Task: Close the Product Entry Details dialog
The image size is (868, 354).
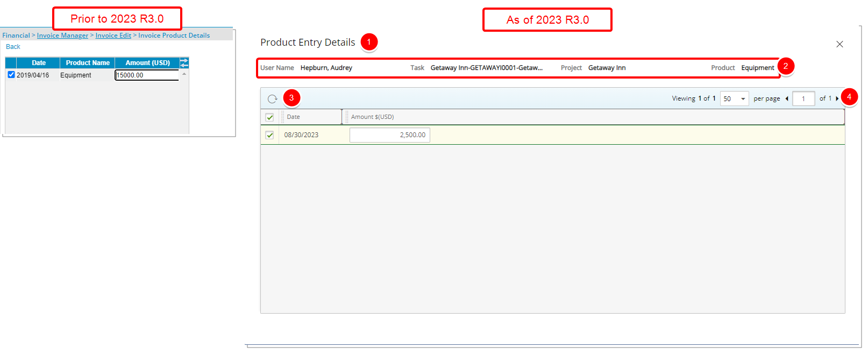Action: pyautogui.click(x=839, y=44)
